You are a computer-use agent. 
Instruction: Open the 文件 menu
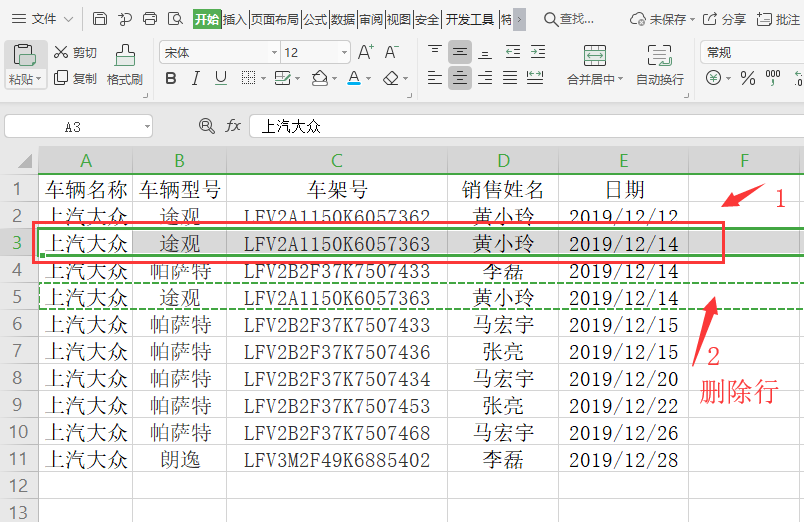(43, 19)
